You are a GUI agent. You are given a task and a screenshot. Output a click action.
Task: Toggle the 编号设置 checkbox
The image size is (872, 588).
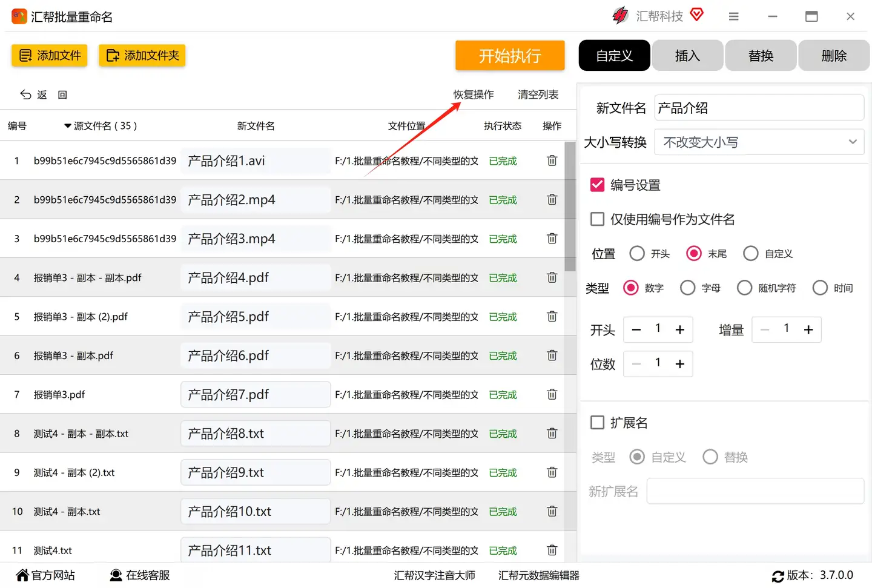(x=597, y=185)
